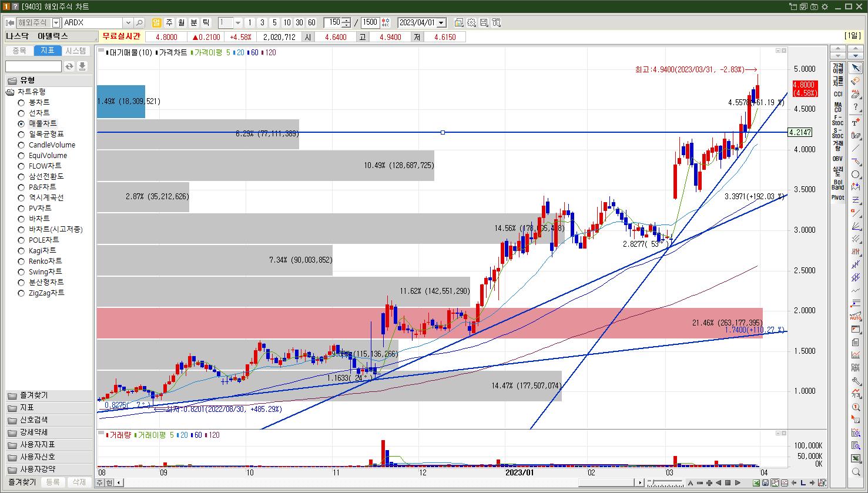The height and width of the screenshot is (493, 868).
Task: Click the chart tools icon at top right toolbar end
Action: [x=496, y=22]
